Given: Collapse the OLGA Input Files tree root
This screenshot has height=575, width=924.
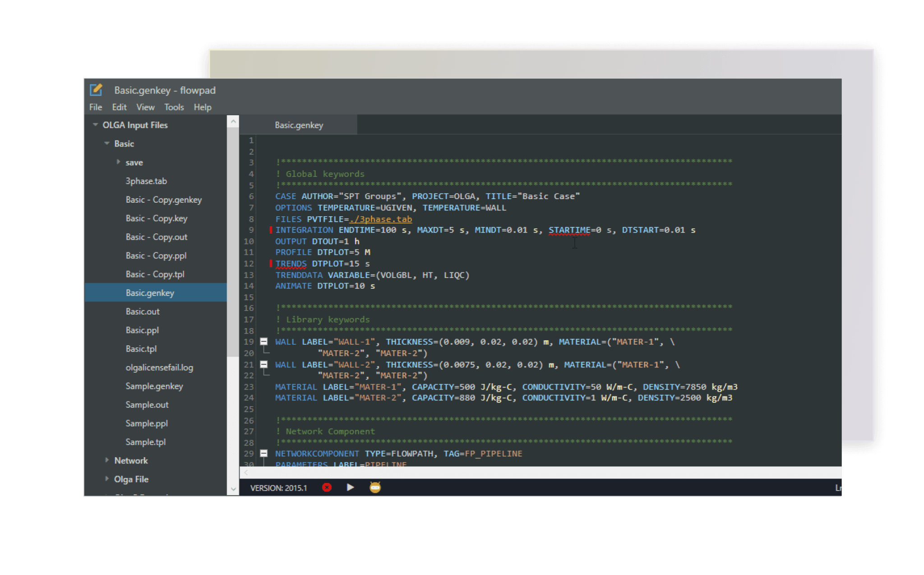Looking at the screenshot, I should pyautogui.click(x=95, y=125).
